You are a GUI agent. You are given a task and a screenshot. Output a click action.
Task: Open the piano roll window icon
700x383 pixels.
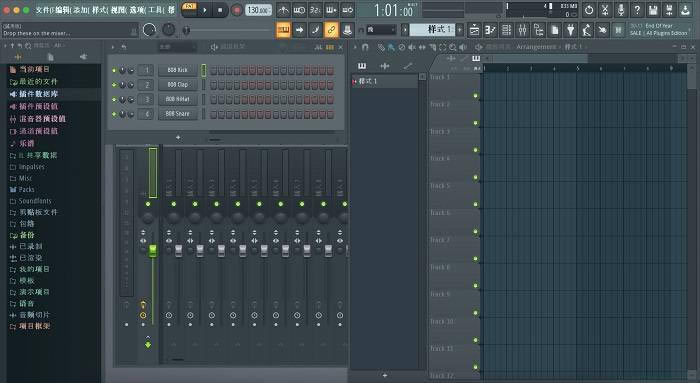pos(490,30)
